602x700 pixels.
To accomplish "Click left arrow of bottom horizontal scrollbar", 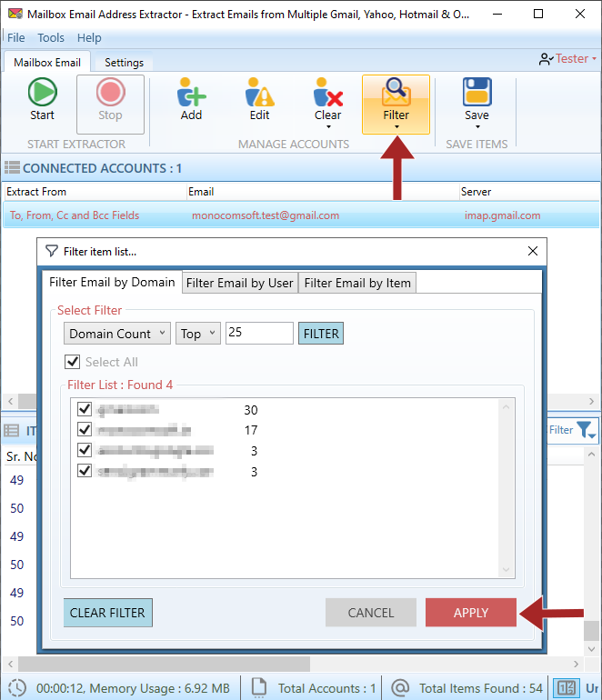I will pyautogui.click(x=11, y=664).
